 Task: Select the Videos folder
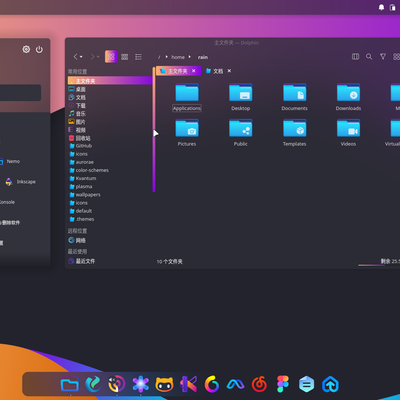point(348,133)
